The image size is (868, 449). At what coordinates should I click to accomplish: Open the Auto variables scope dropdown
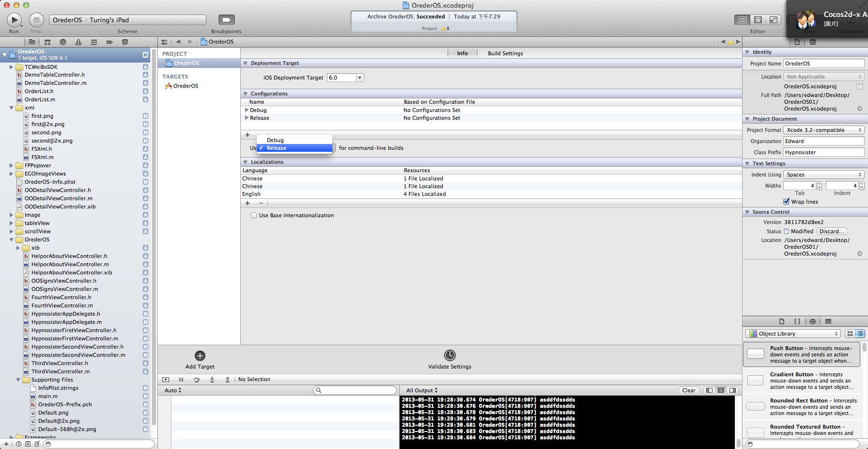click(x=173, y=390)
